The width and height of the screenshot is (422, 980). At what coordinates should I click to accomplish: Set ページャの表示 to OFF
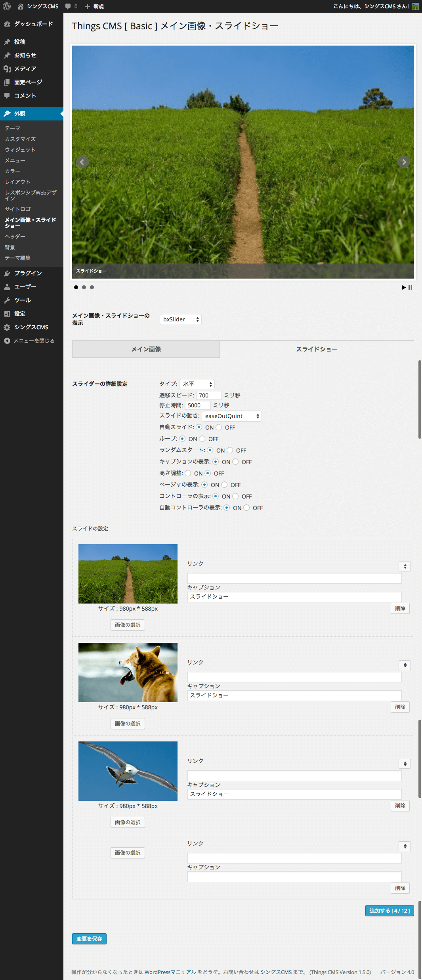click(x=224, y=485)
